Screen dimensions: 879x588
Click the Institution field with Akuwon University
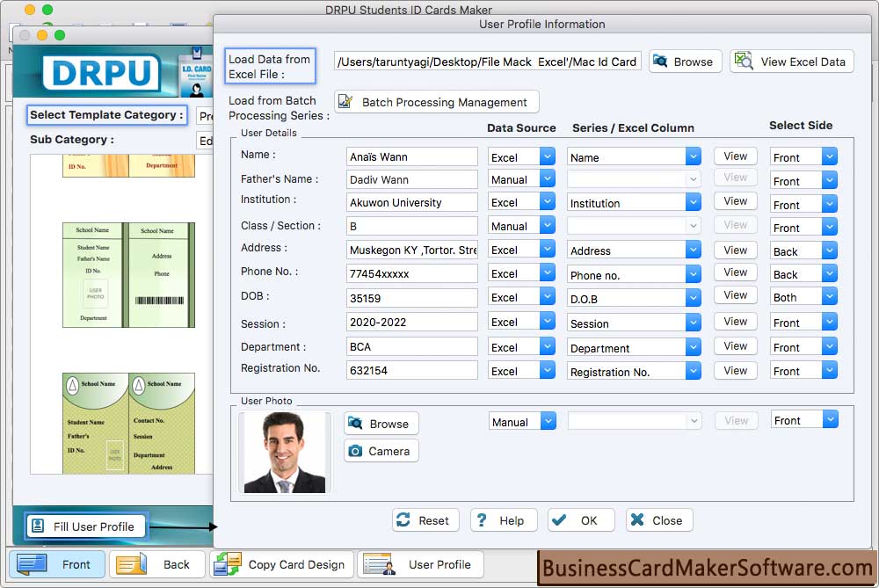[412, 202]
